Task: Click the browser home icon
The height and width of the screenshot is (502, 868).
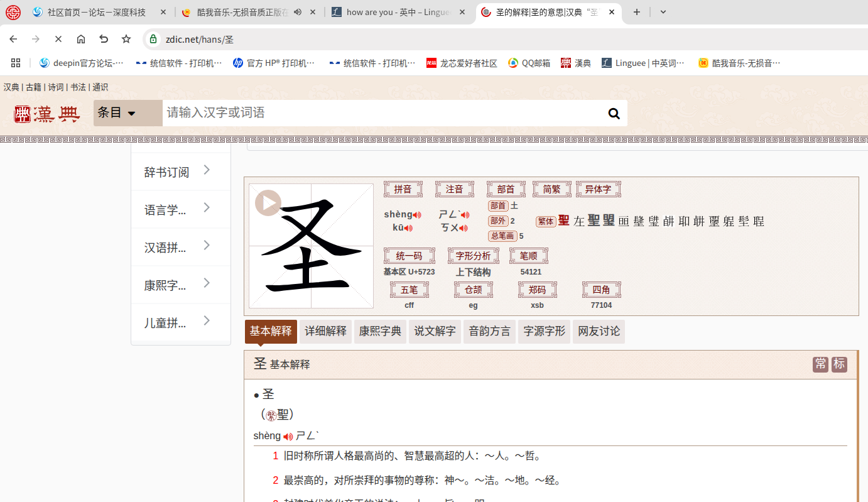Action: click(x=80, y=38)
